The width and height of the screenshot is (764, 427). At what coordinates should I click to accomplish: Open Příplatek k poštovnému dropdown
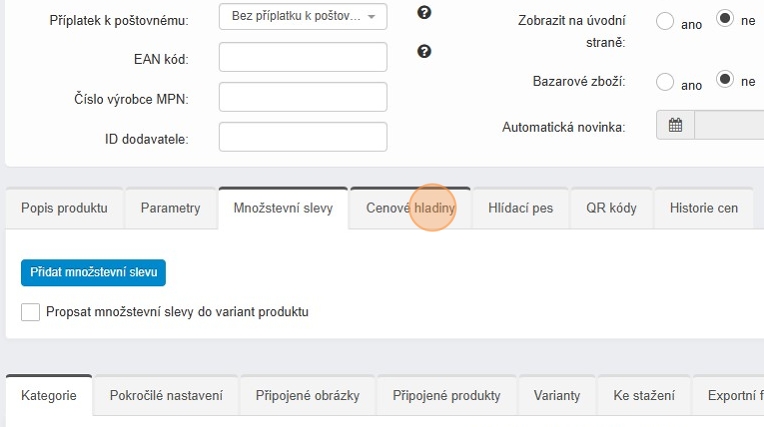[x=302, y=18]
